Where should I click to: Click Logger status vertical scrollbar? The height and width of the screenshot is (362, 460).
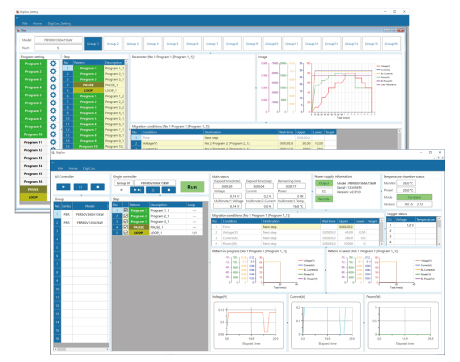[x=439, y=231]
